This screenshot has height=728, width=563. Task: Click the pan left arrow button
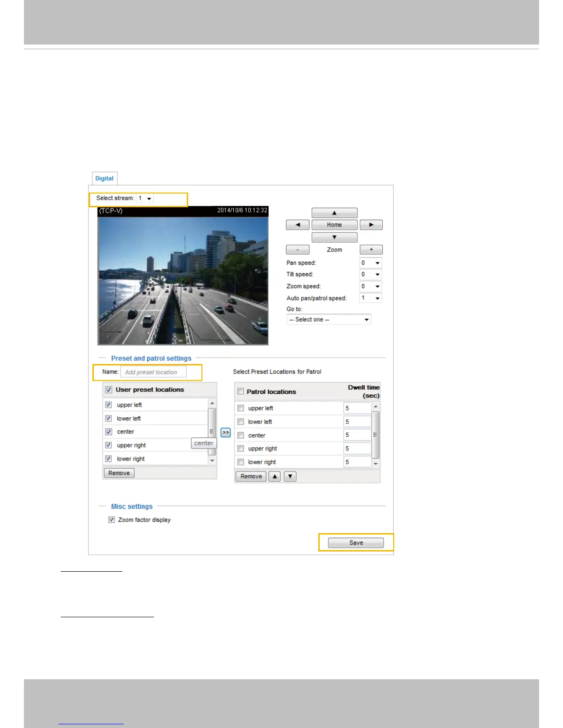(298, 225)
